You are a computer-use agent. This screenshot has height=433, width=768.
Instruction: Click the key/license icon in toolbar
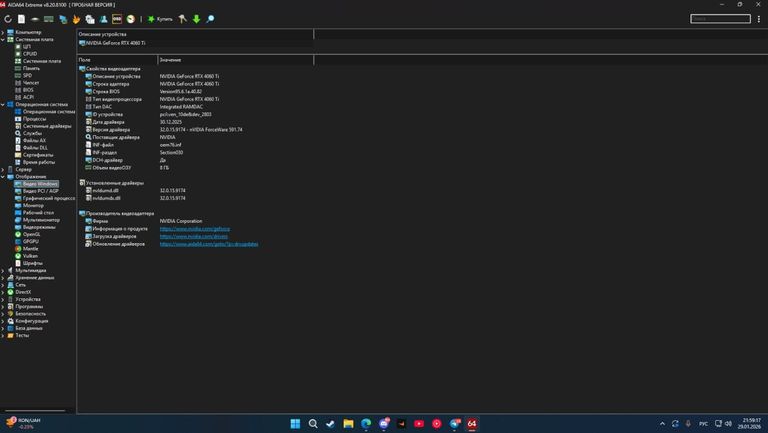[x=182, y=19]
